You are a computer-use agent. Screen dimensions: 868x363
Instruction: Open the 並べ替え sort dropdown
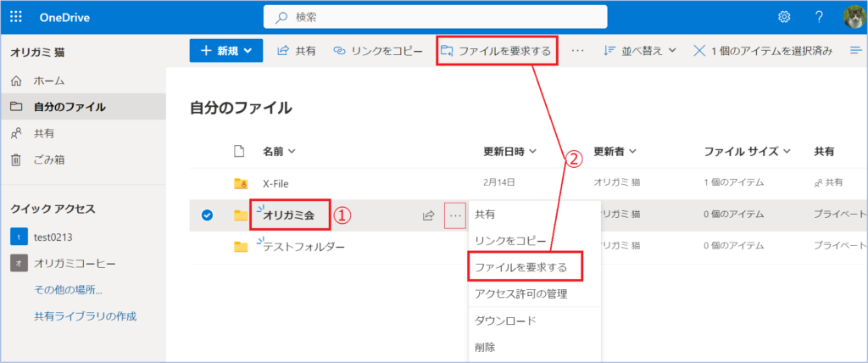pos(639,51)
